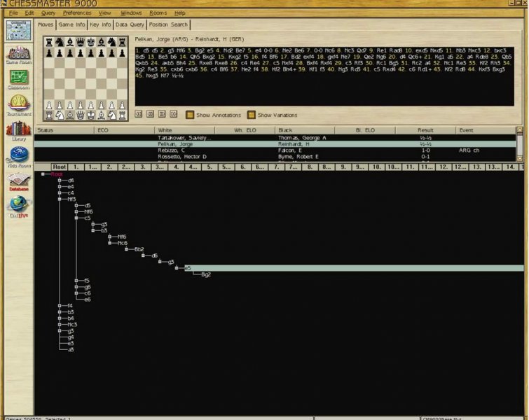
Task: Sort game list by White column
Action: (184, 130)
